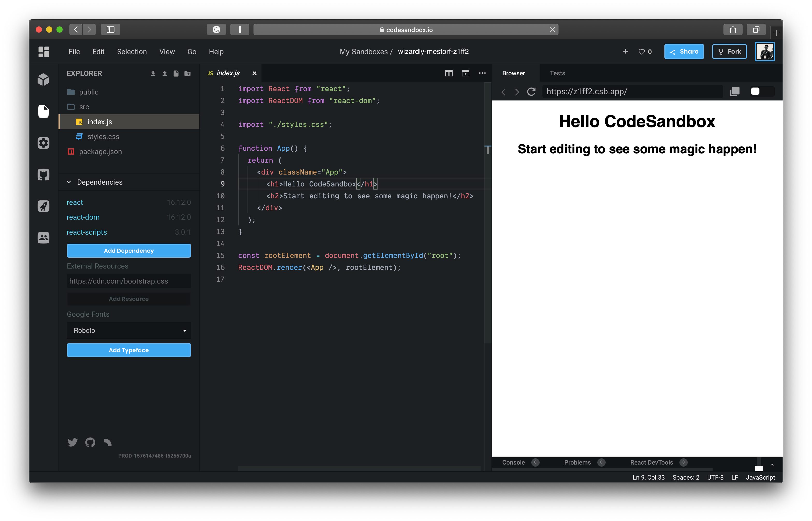Image resolution: width=812 pixels, height=521 pixels.
Task: Toggle the editor split view icon
Action: click(449, 74)
